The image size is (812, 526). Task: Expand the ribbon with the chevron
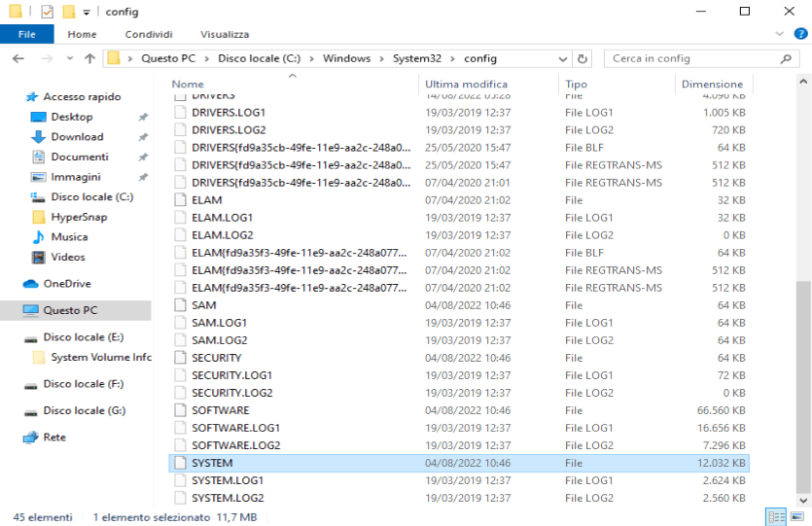(779, 34)
